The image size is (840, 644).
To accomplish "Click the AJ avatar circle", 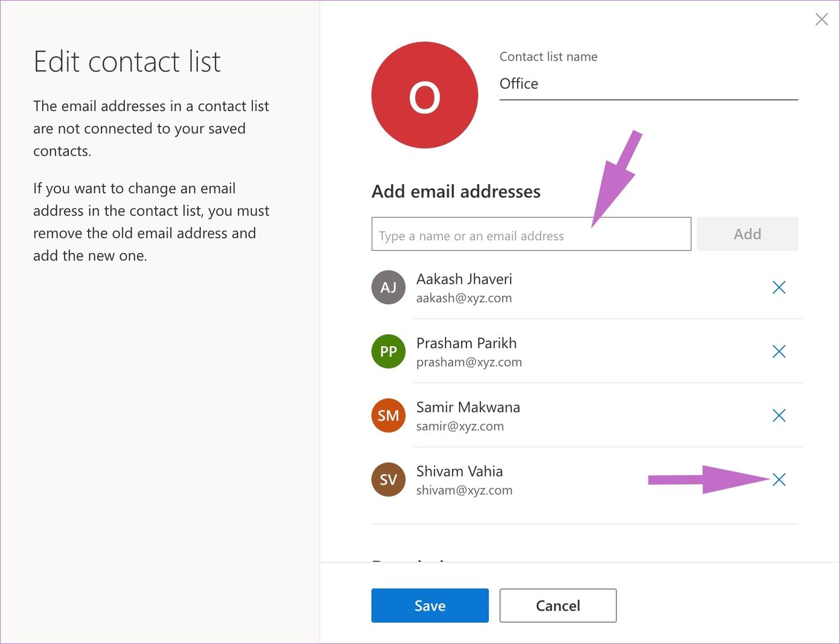I will pos(388,287).
